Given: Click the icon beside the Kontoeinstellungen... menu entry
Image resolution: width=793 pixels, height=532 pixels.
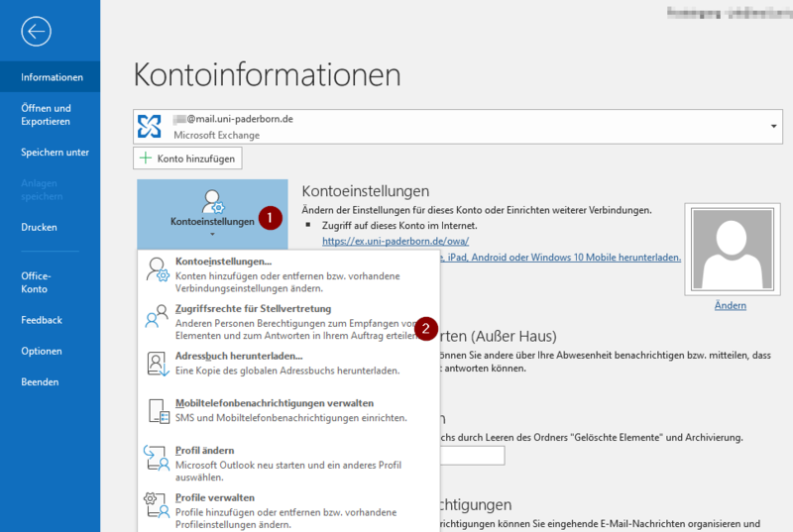Looking at the screenshot, I should pos(158,269).
